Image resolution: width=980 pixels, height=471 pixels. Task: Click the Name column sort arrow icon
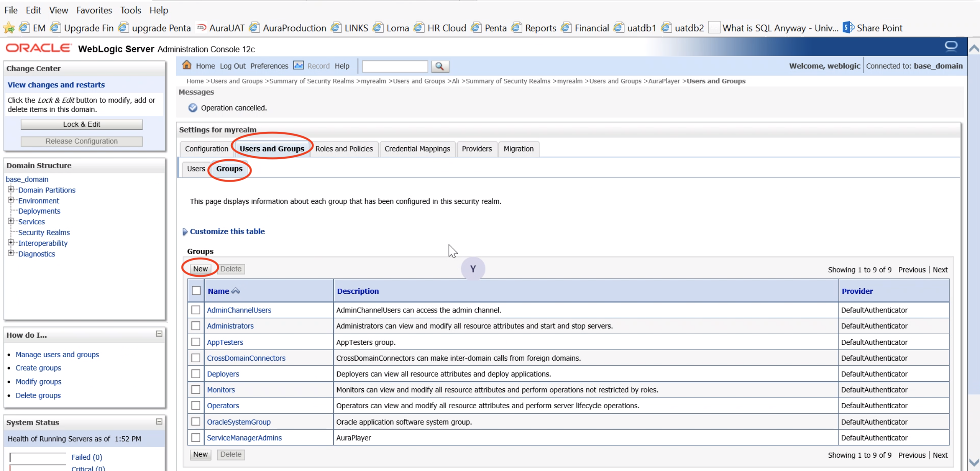tap(235, 291)
